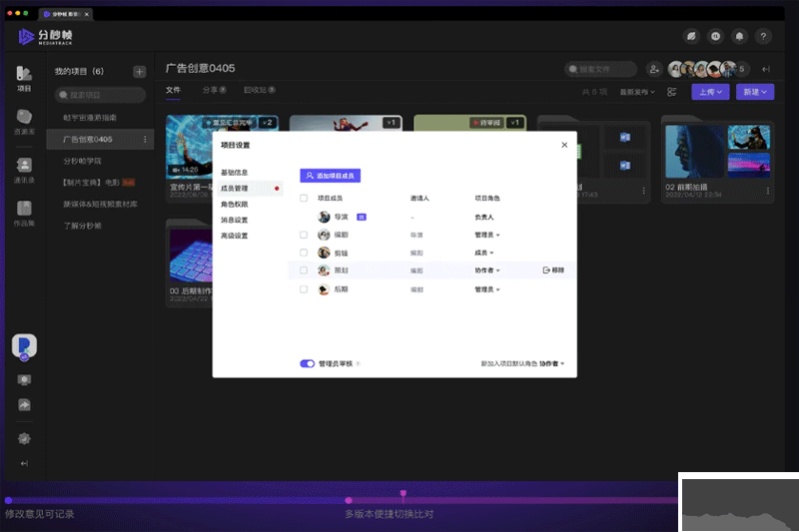Click the monitor icon below workspace avatar

(x=24, y=379)
